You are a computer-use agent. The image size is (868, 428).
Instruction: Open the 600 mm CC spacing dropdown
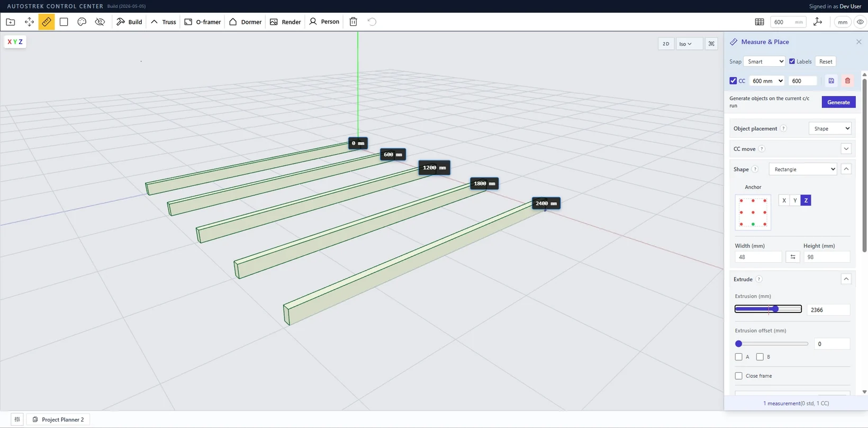767,81
